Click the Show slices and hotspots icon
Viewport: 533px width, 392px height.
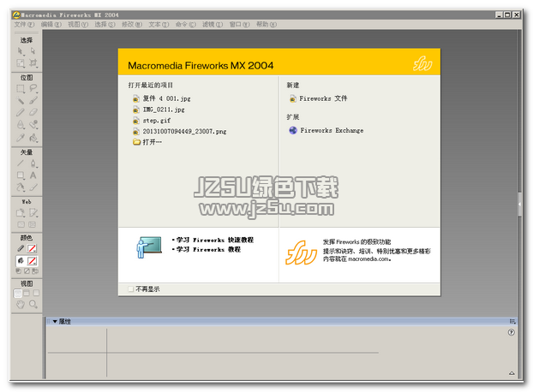pyautogui.click(x=33, y=224)
